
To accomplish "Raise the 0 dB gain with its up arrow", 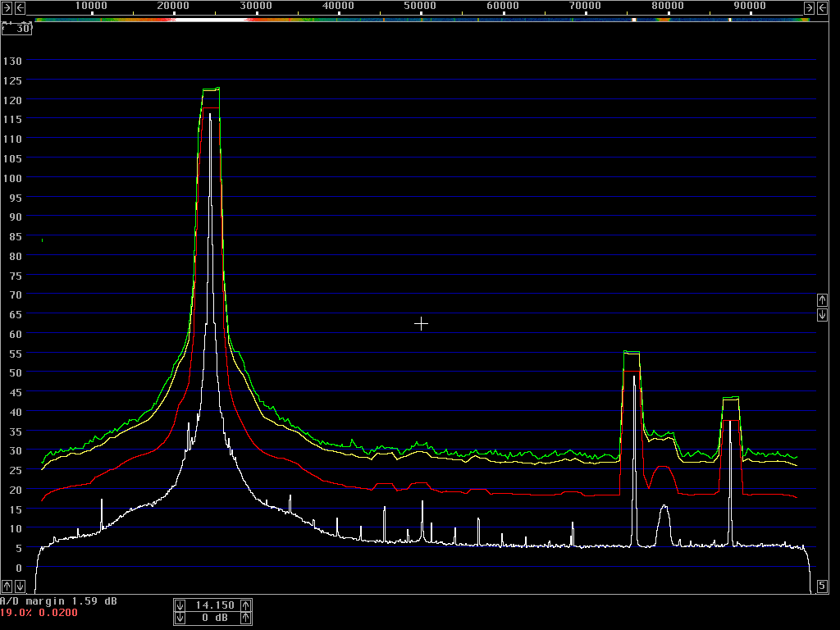I will pyautogui.click(x=245, y=619).
